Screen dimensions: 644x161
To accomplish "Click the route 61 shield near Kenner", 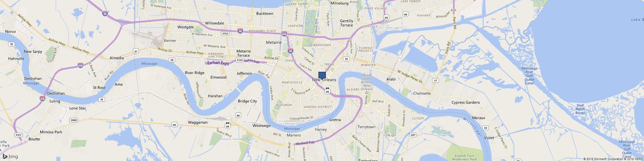I will (136, 51).
